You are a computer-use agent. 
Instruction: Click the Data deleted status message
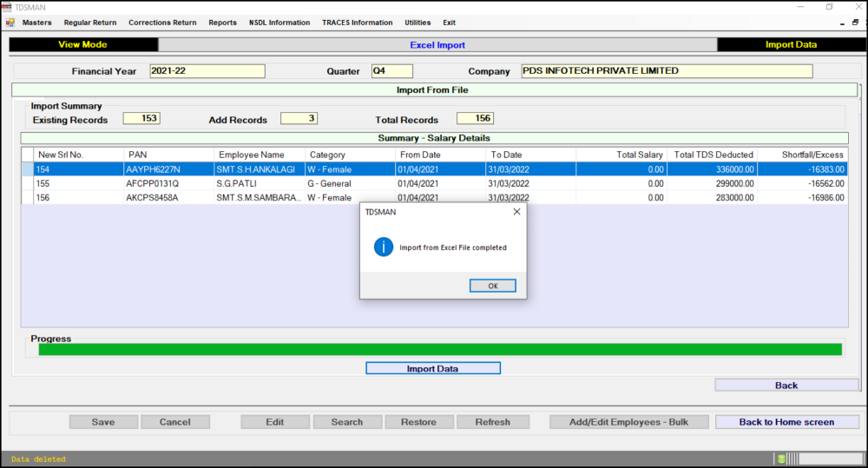(38, 459)
